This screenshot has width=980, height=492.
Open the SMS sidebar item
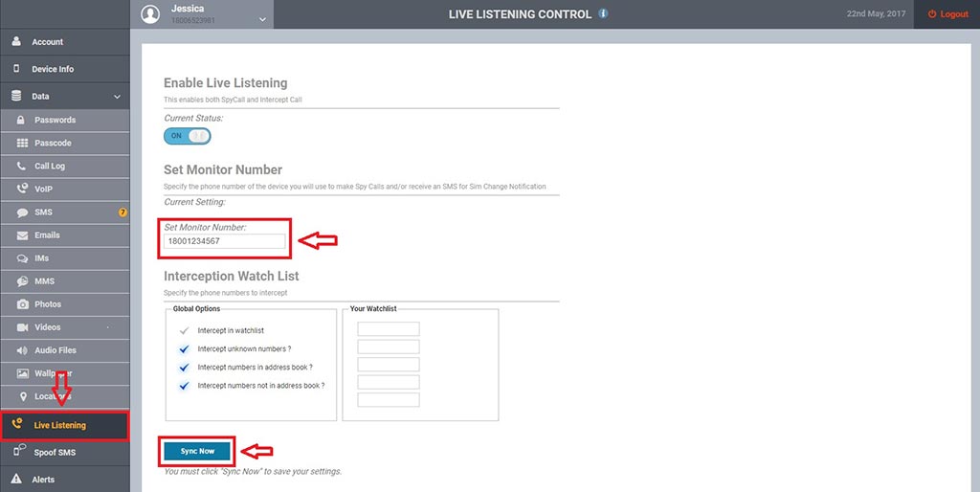point(43,212)
